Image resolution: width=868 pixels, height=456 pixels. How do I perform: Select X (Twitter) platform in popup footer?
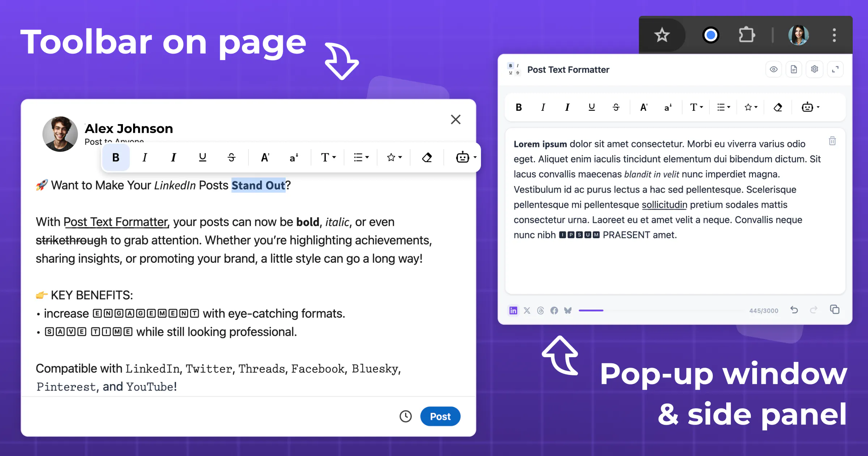[x=527, y=311]
